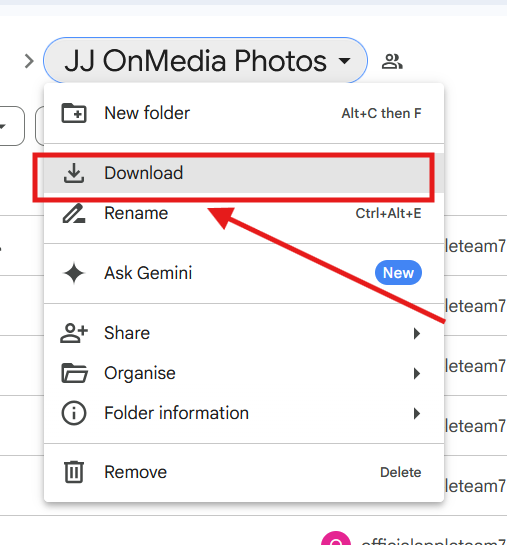This screenshot has width=507, height=545.
Task: Expand the Share submenu arrow
Action: click(417, 333)
